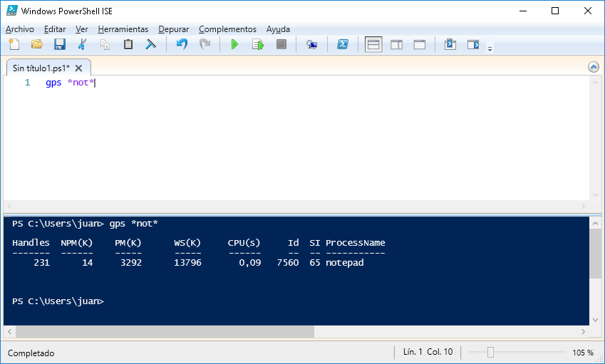Expand the toolbar overflow options arrow
This screenshot has height=364, width=605.
point(490,48)
